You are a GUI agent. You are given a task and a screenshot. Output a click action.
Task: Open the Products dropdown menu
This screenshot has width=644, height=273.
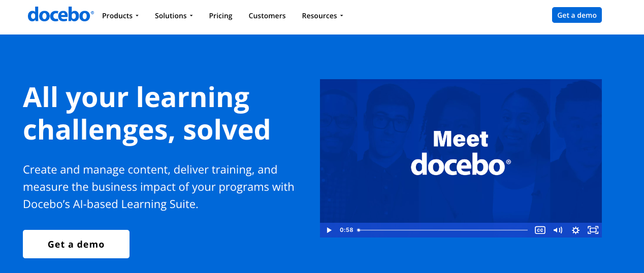point(120,16)
